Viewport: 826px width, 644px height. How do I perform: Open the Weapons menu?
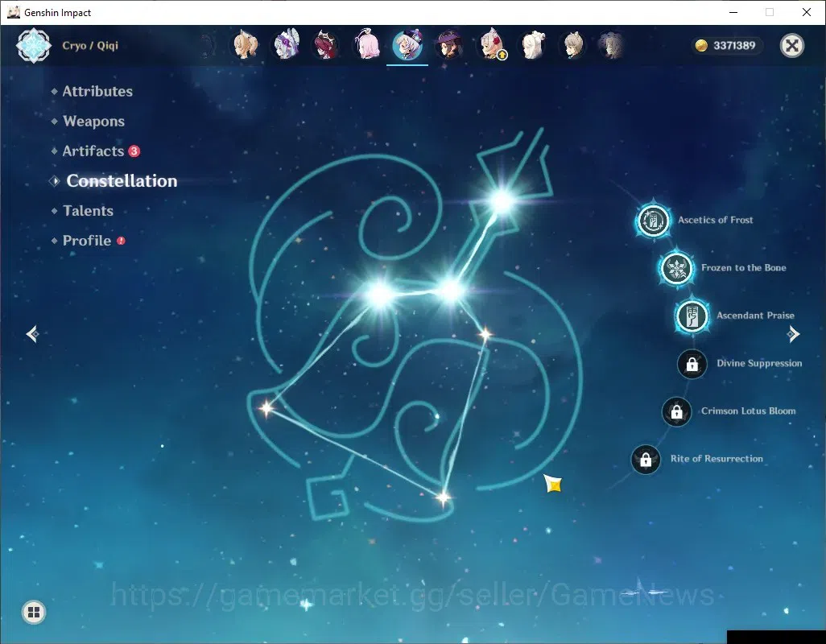[93, 122]
